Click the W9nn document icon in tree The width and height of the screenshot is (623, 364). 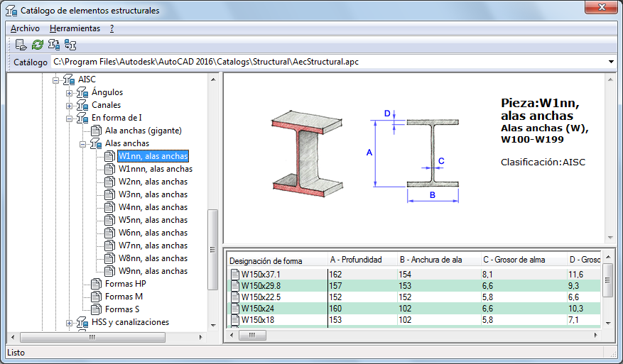tap(109, 271)
